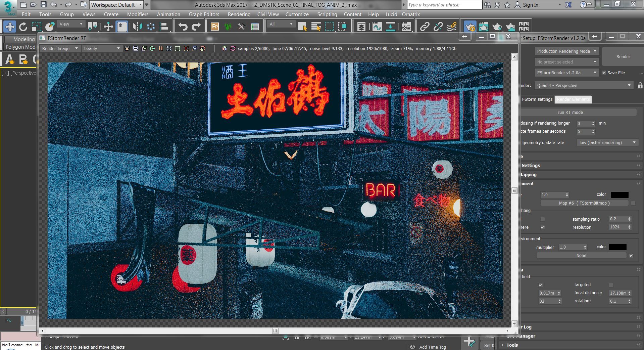
Task: Click the Render button
Action: [x=623, y=56]
